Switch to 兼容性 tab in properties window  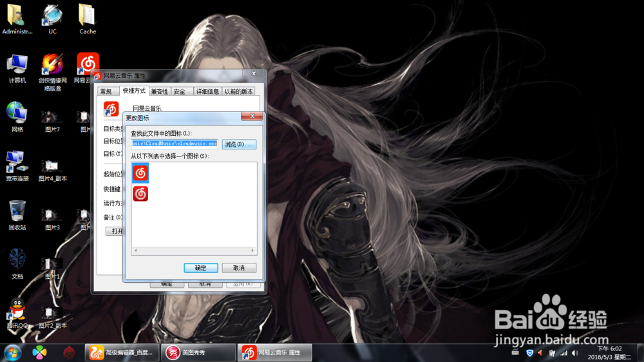pos(159,91)
